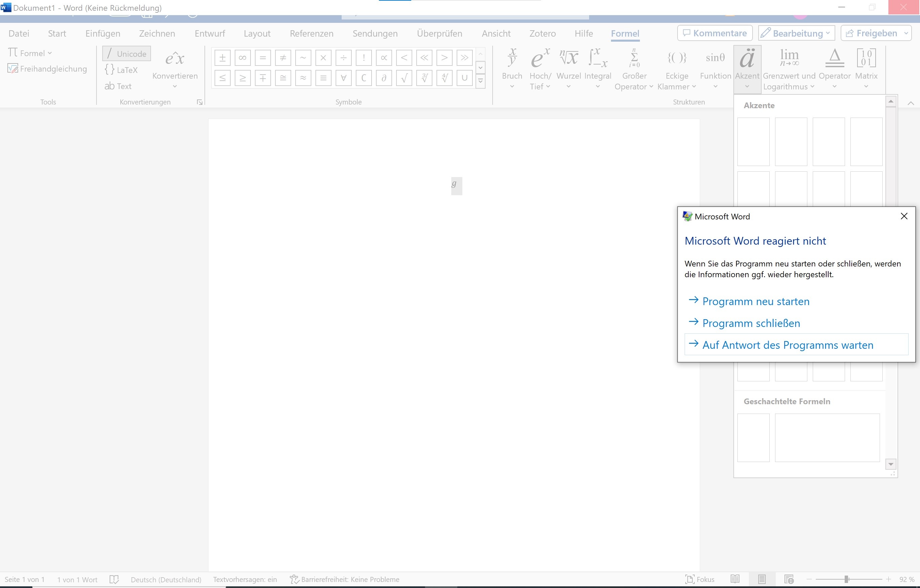Screen dimensions: 920x588
Task: Switch equation format to LaTeX
Action: point(121,70)
